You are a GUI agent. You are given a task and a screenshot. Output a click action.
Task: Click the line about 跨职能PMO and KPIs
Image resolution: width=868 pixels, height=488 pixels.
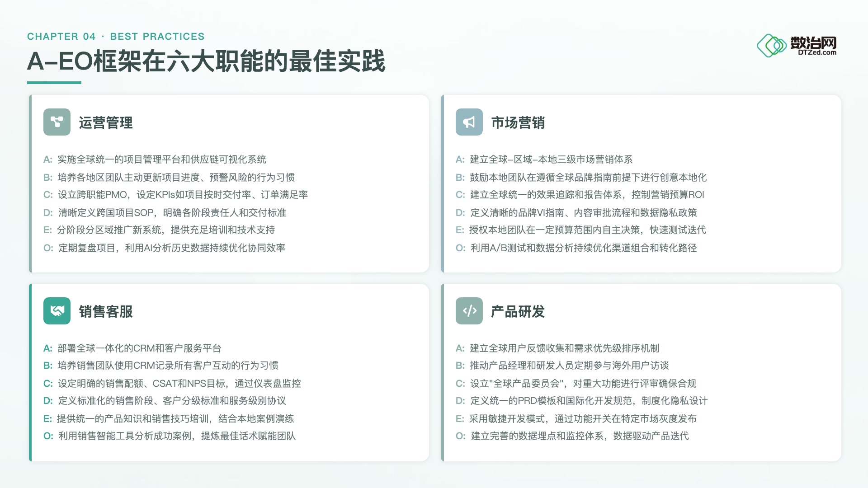(x=175, y=195)
